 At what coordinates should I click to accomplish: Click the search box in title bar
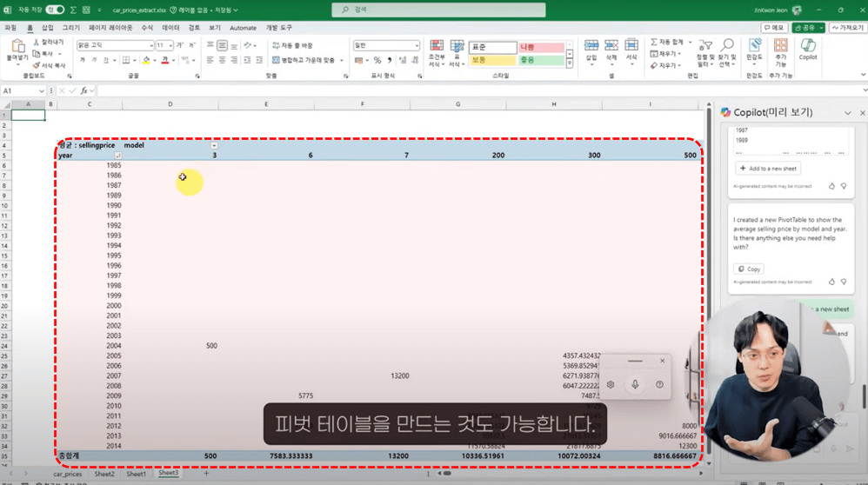point(438,10)
